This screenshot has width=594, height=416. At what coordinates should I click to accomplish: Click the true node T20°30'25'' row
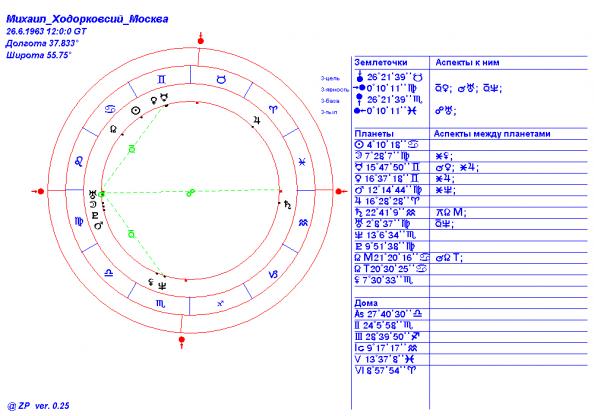click(x=391, y=269)
